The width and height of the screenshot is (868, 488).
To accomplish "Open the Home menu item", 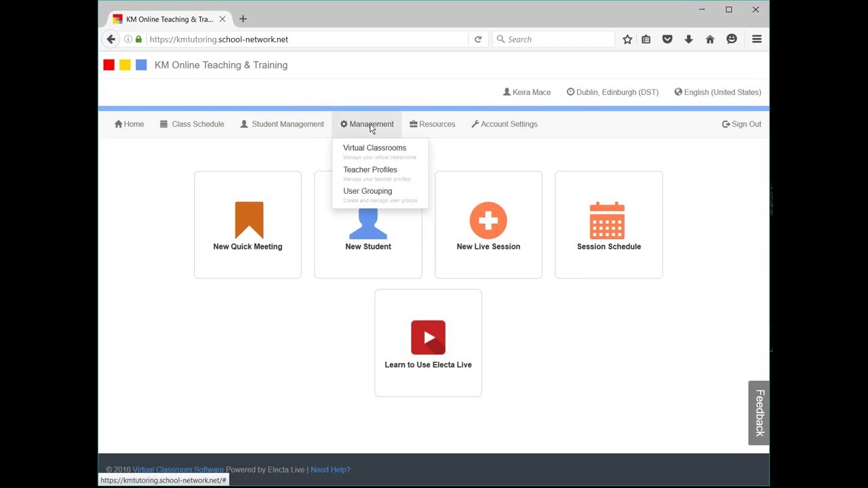I will tap(129, 124).
